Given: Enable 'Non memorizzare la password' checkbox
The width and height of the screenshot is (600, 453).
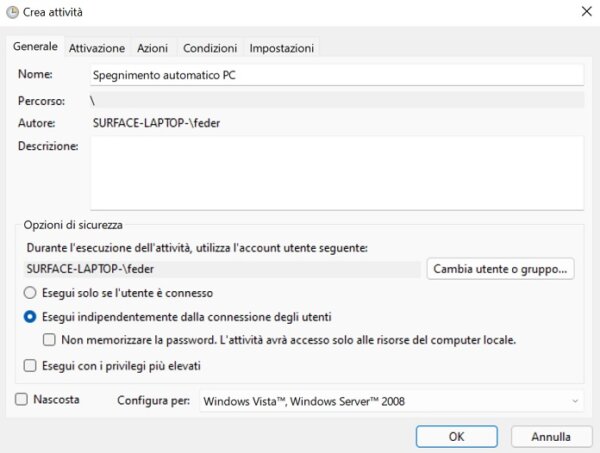Looking at the screenshot, I should point(49,340).
